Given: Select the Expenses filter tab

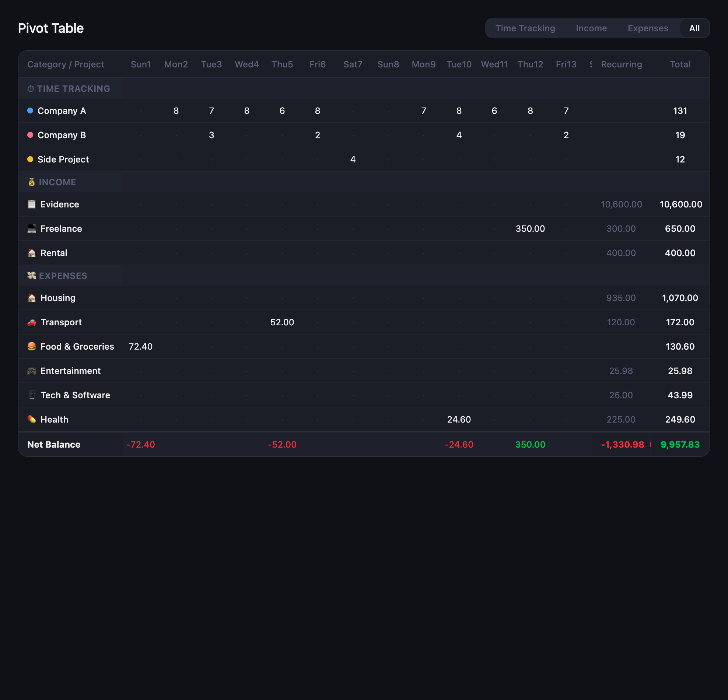Looking at the screenshot, I should [x=647, y=28].
